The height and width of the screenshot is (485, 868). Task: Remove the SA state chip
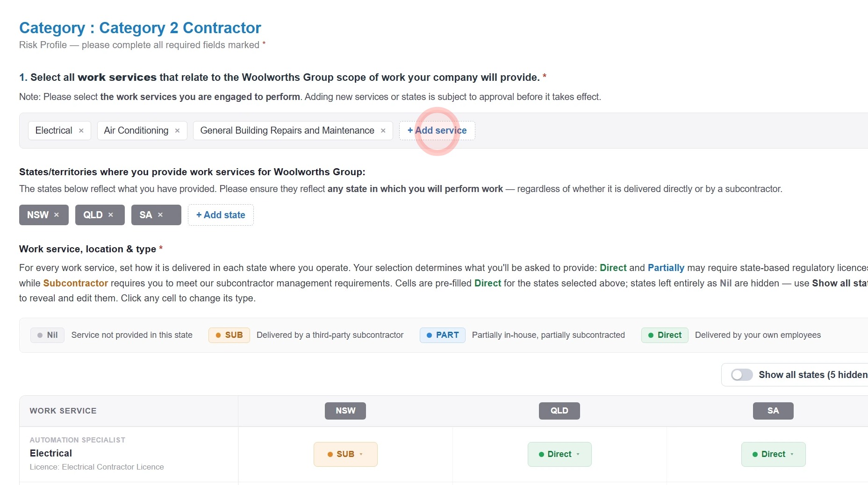coord(160,215)
